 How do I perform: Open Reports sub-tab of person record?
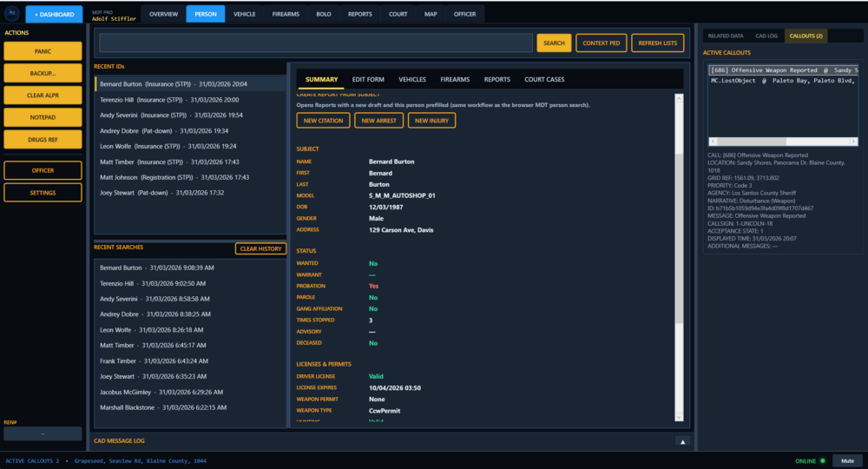497,80
